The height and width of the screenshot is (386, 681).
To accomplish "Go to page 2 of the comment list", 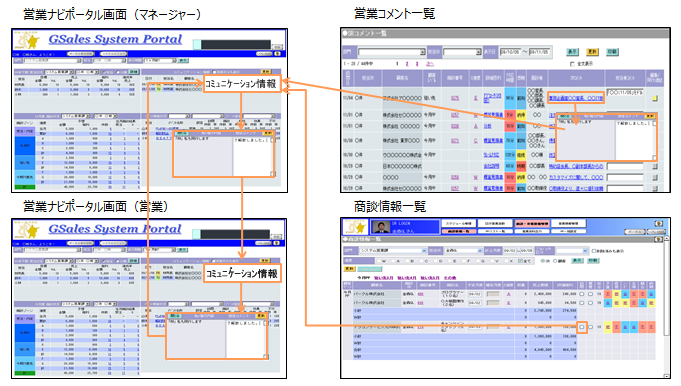I will pos(407,64).
